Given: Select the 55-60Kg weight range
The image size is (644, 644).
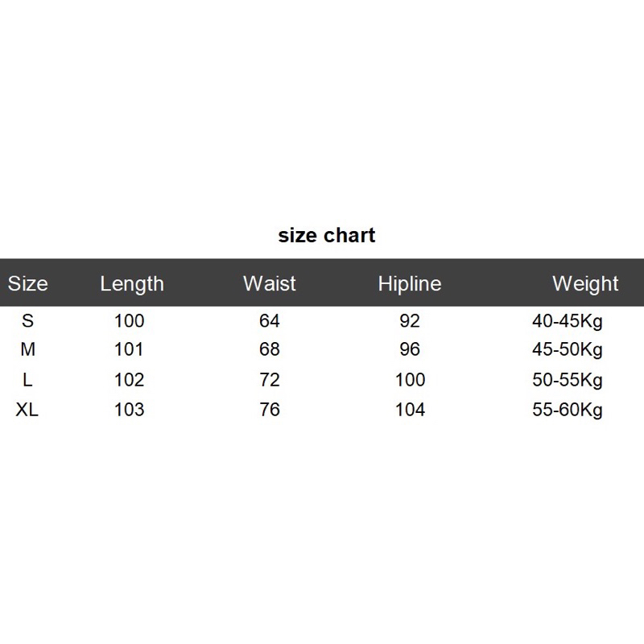Looking at the screenshot, I should pos(568,410).
